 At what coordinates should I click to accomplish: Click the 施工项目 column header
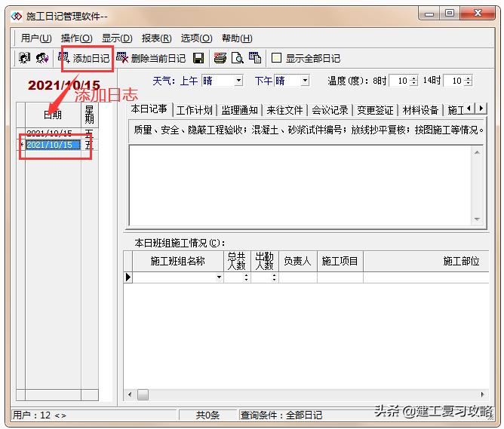(340, 261)
